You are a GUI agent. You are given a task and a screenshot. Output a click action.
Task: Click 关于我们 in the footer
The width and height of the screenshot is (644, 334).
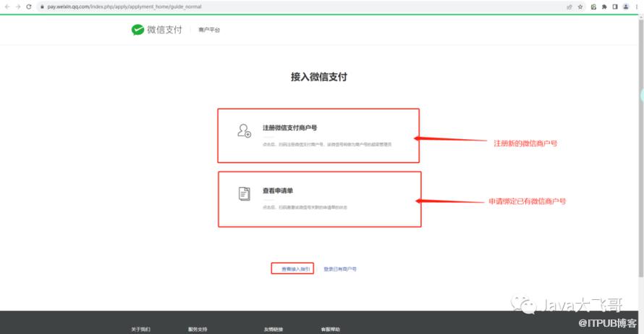pos(140,330)
